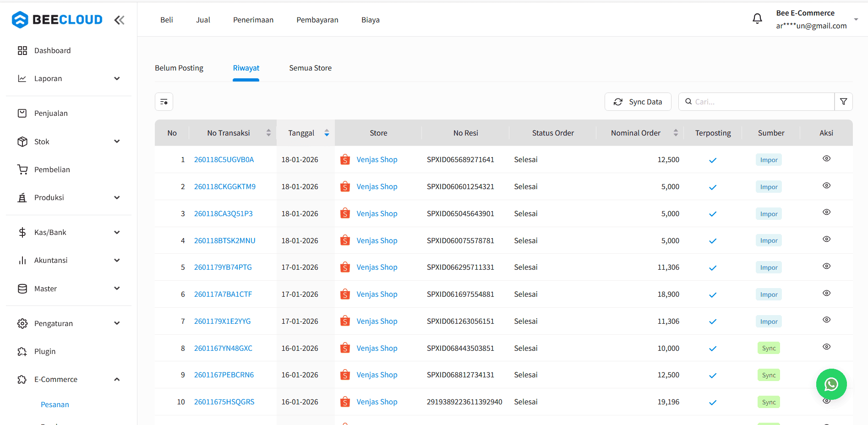Screen dimensions: 868x425
Task: Open the WhatsApp chat bubble
Action: coord(831,384)
